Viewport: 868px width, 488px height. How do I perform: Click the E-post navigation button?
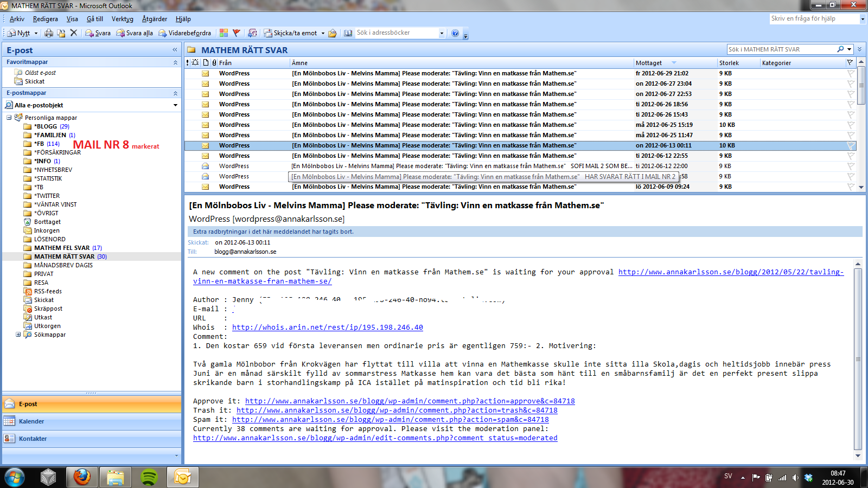point(92,404)
